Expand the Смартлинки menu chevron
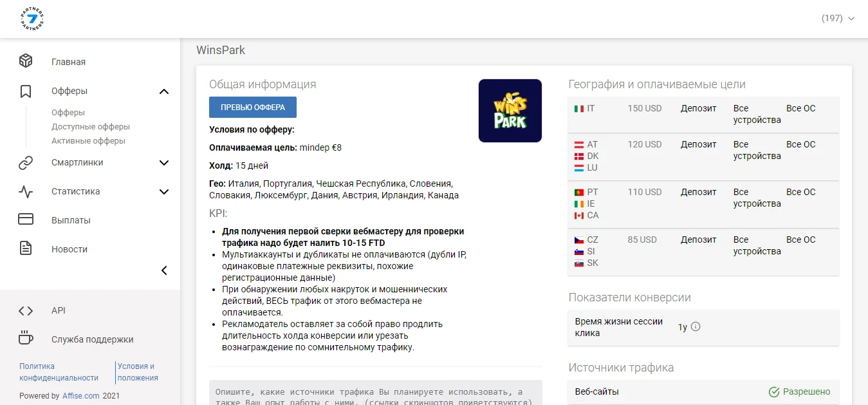The height and width of the screenshot is (405, 868). click(164, 163)
